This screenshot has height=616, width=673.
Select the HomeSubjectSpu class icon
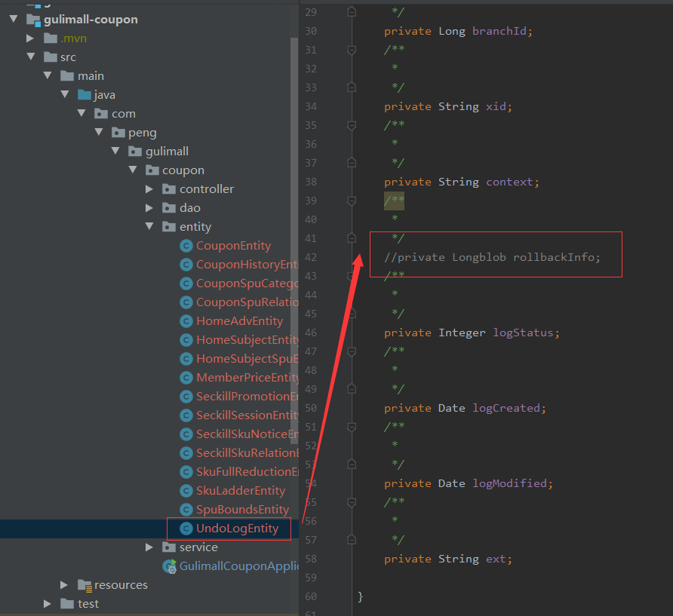point(186,359)
